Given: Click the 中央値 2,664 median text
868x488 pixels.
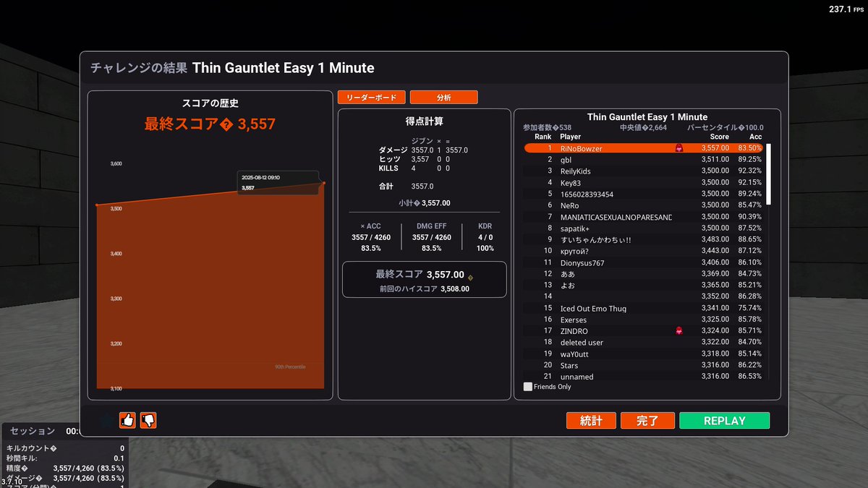Looking at the screenshot, I should coord(643,127).
